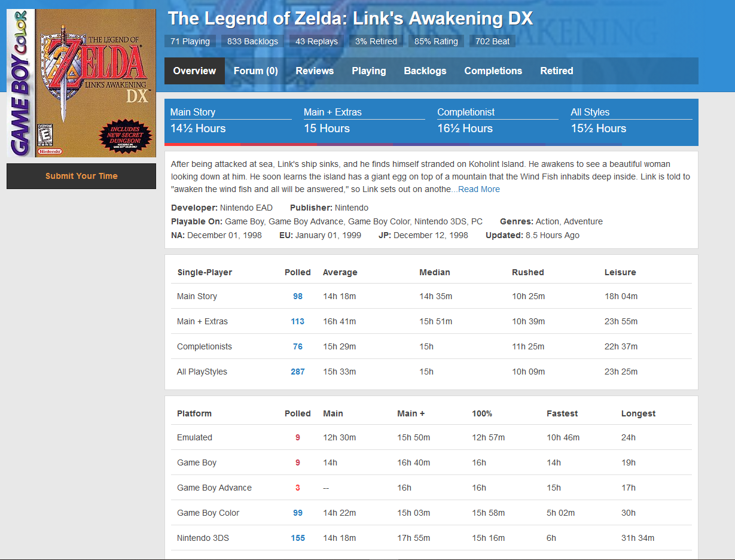Click the Rushed column header
735x560 pixels.
(x=528, y=272)
